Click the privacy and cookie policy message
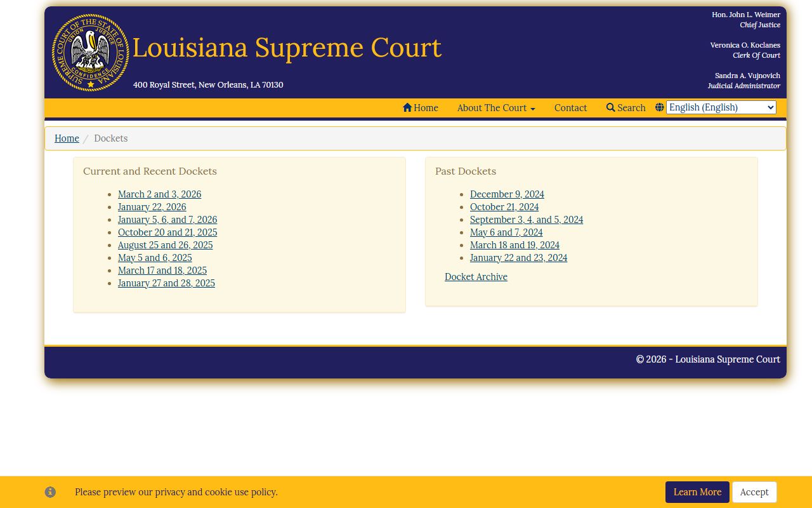Viewport: 812px width, 508px height. pyautogui.click(x=176, y=492)
